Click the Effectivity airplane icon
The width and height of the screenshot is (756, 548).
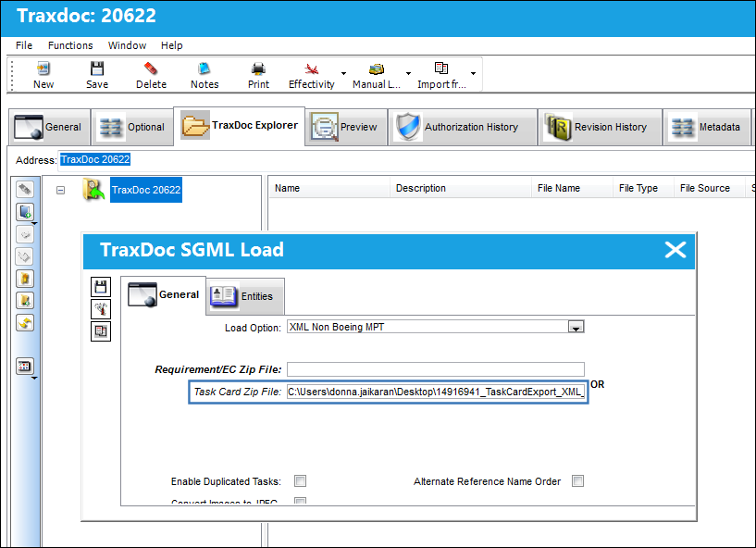(x=312, y=68)
